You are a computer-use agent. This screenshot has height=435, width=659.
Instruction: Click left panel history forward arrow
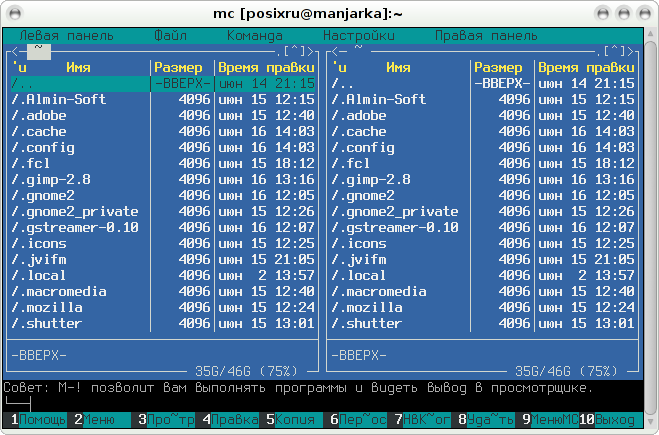tap(311, 52)
